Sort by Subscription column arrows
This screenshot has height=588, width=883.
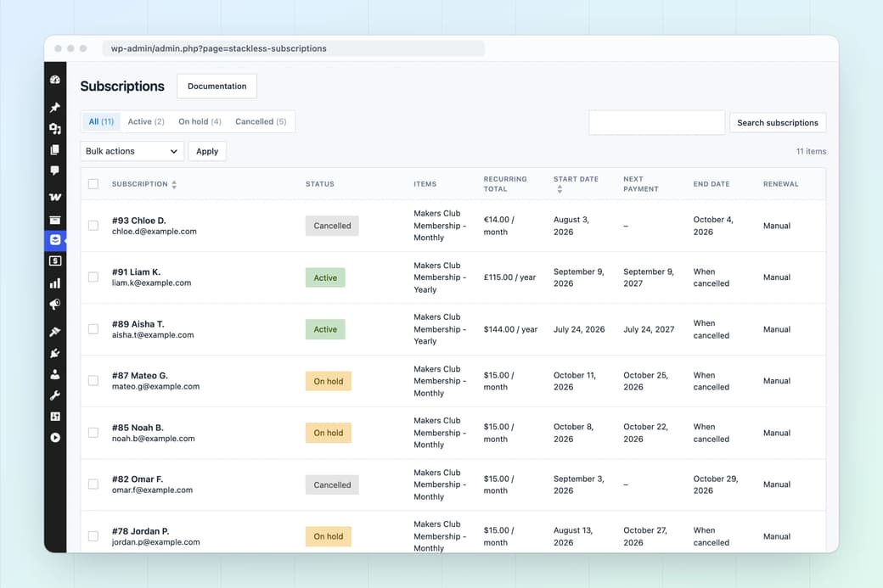tap(174, 185)
